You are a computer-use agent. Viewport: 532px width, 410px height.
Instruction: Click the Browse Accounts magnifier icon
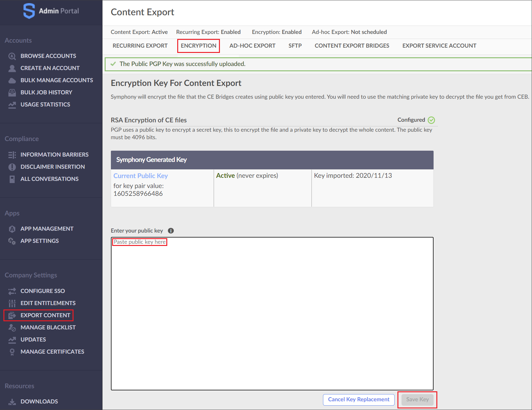[12, 56]
